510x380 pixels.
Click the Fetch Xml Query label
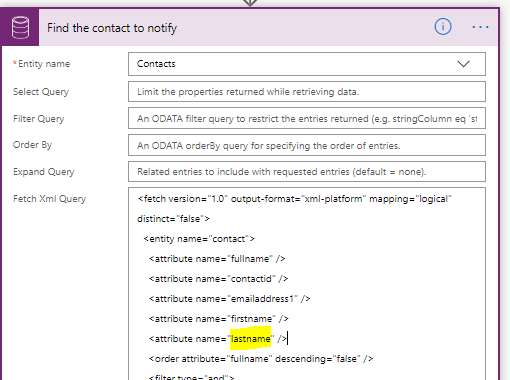[x=49, y=199]
